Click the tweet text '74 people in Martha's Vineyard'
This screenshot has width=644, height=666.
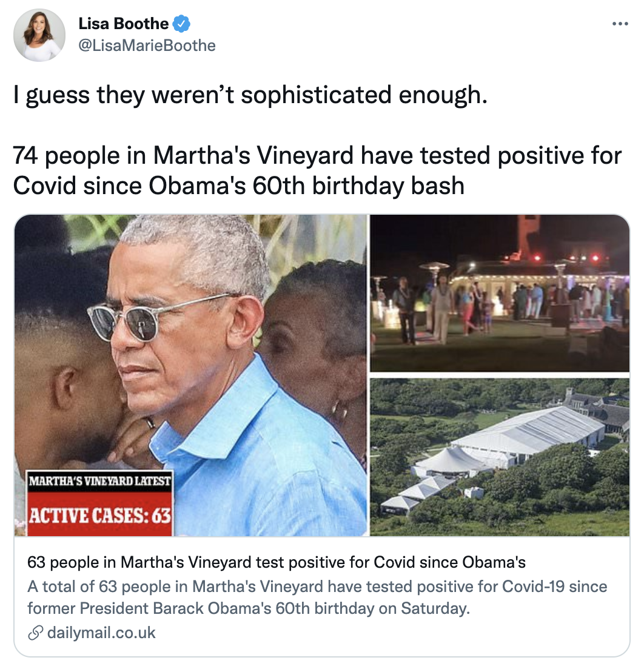point(183,155)
